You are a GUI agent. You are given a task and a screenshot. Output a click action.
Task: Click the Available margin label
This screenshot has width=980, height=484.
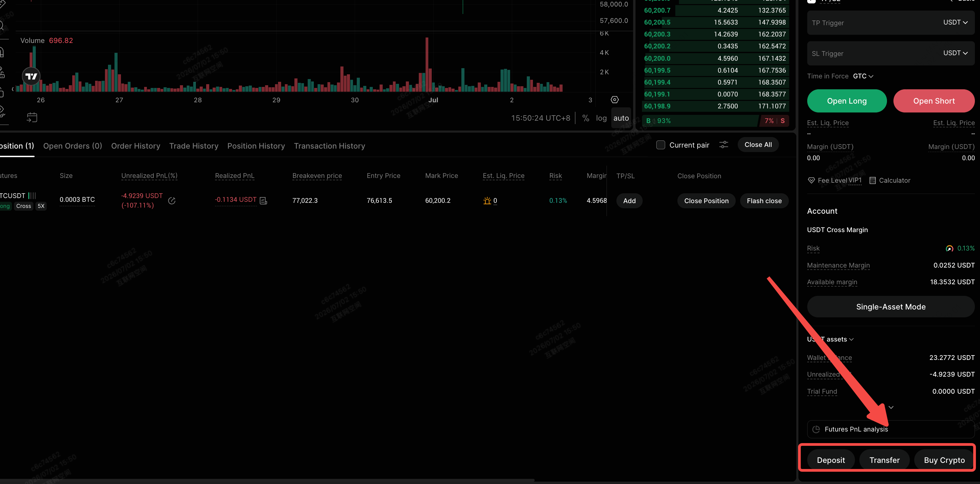click(832, 282)
